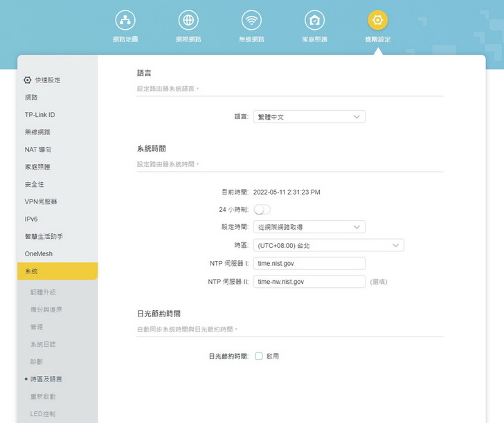The image size is (504, 423).
Task: Enable the 日光節約時間 checkbox
Action: 259,357
